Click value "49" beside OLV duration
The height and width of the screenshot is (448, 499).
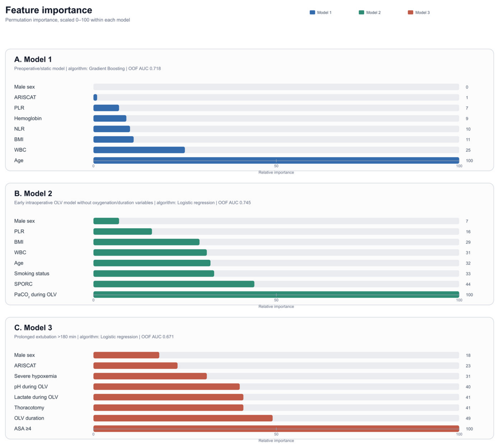[468, 419]
